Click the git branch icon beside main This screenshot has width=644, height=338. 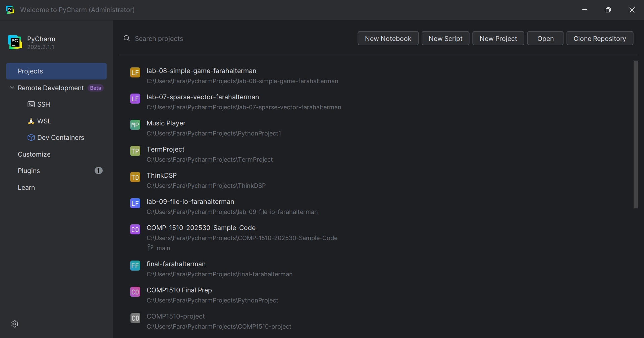point(150,248)
